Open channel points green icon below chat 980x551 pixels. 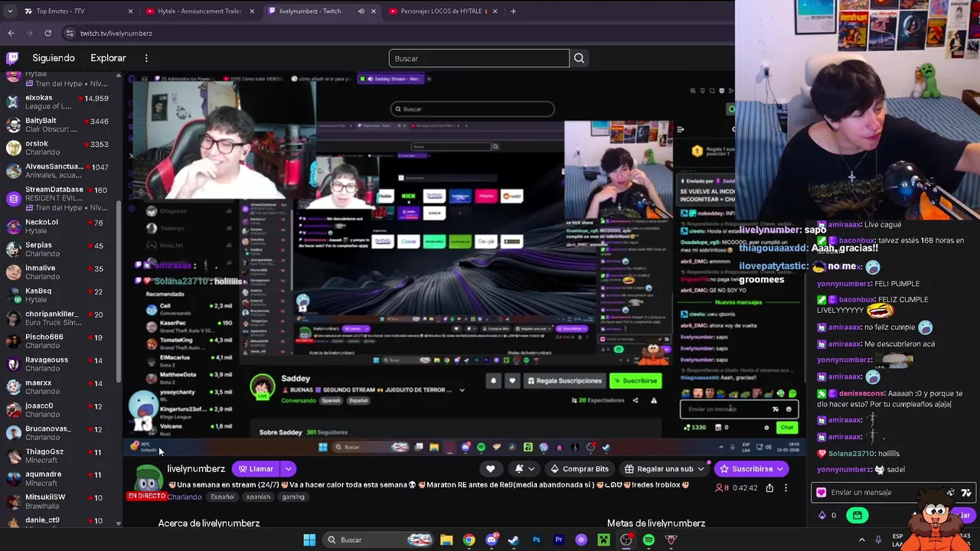pyautogui.click(x=857, y=515)
